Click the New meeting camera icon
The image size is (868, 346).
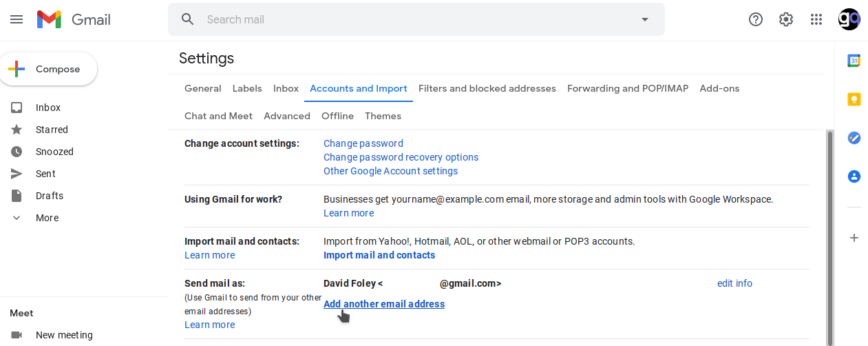[17, 335]
